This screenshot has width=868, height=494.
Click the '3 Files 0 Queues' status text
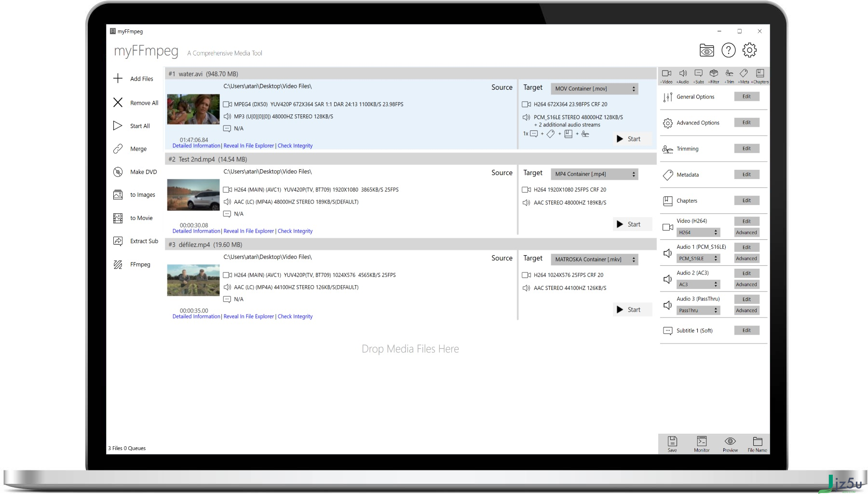pos(127,448)
